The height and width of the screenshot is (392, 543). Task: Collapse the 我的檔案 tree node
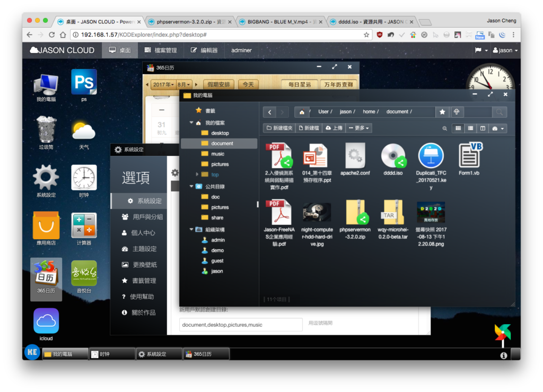[x=191, y=123]
